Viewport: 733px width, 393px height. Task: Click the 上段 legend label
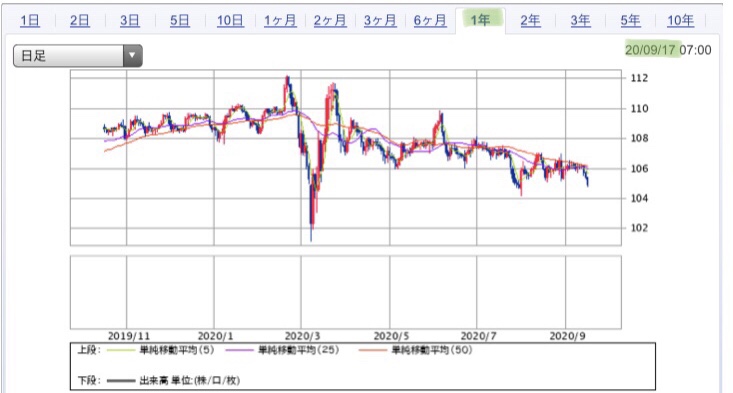click(89, 350)
